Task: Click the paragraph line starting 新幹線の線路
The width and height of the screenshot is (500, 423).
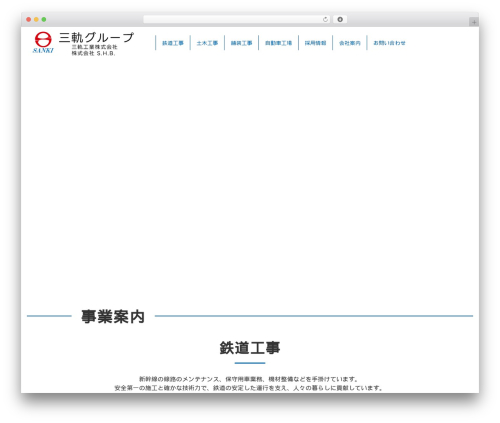Action: [249, 379]
